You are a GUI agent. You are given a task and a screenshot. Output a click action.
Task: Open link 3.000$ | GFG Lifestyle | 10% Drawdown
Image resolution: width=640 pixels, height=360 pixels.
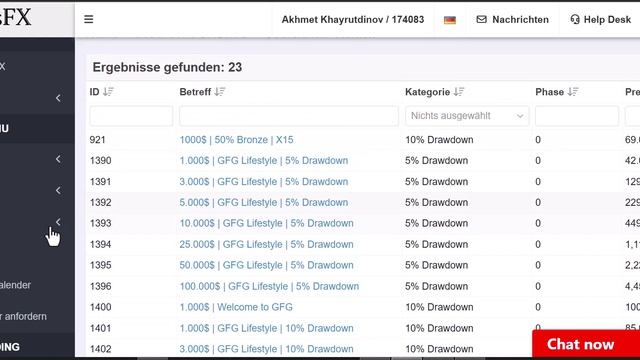click(267, 349)
